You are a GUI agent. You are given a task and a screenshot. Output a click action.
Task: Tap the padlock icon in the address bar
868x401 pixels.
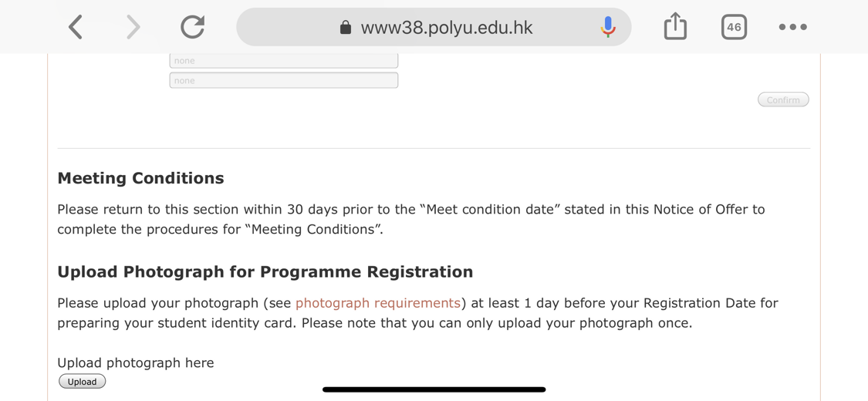(x=346, y=27)
